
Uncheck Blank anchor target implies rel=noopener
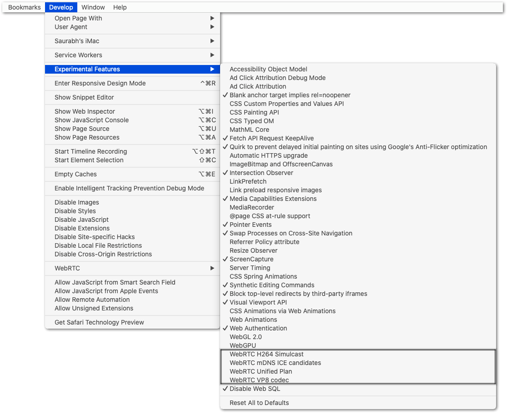358,95
